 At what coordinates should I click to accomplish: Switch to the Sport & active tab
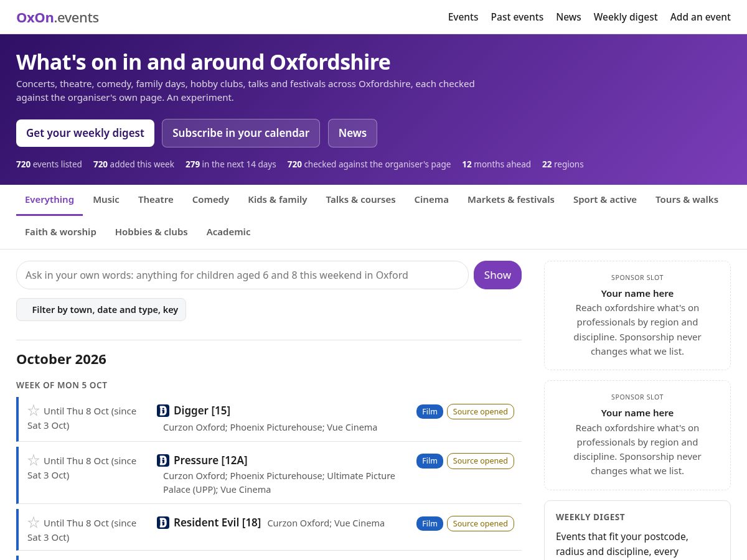tap(605, 200)
